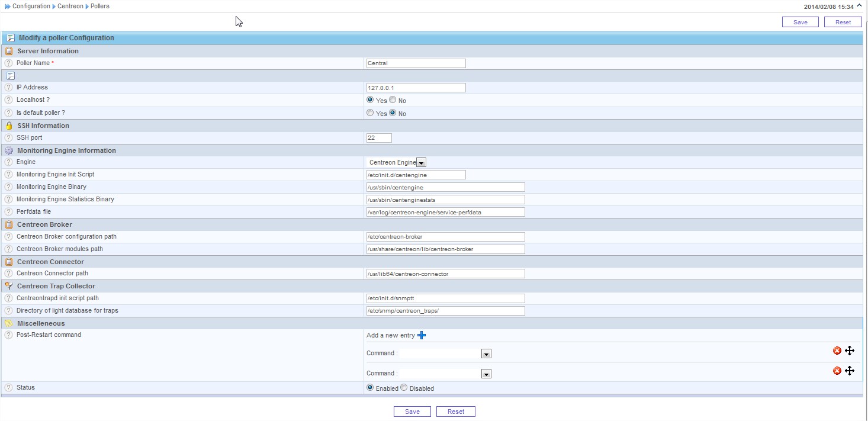
Task: Delete second Command entry with red icon
Action: pyautogui.click(x=837, y=371)
